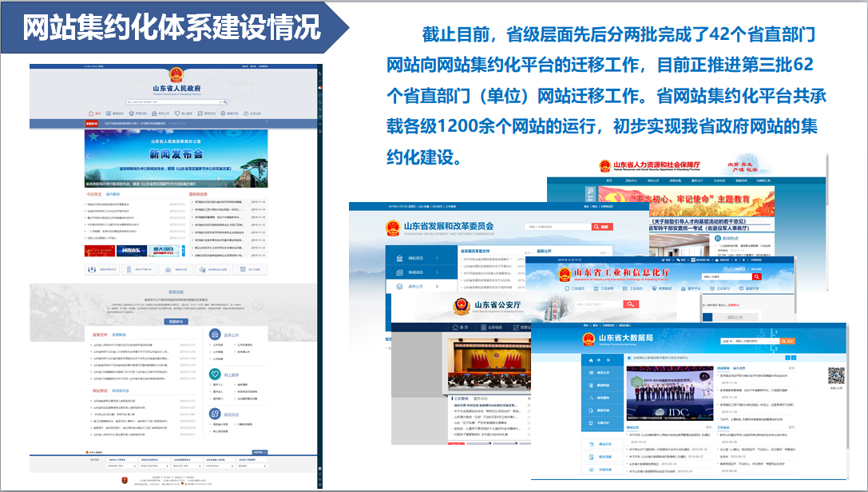Viewport: 868px width, 492px height.
Task: Click right circular arrow in 政策法规 section
Action: click(x=258, y=304)
